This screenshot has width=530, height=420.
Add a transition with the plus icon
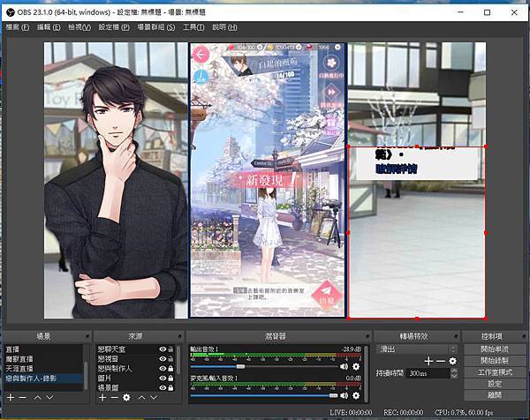pos(428,361)
